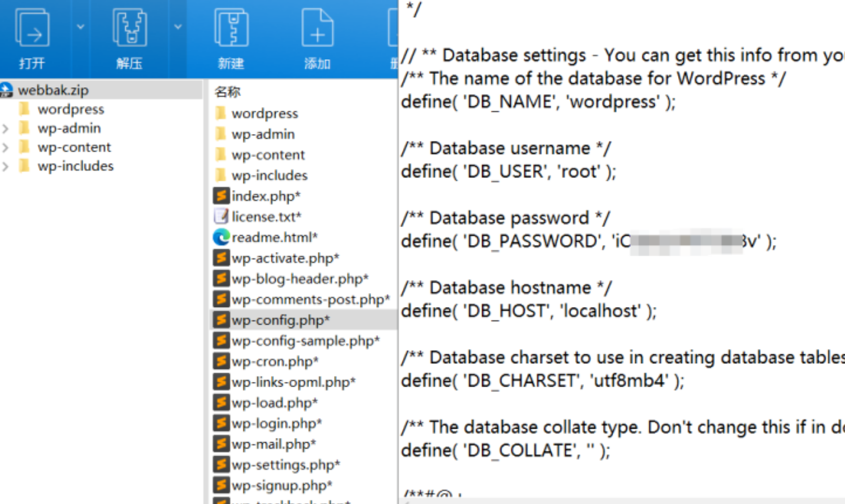Open dropdown arrow next to 打开
The image size is (845, 504).
81,26
